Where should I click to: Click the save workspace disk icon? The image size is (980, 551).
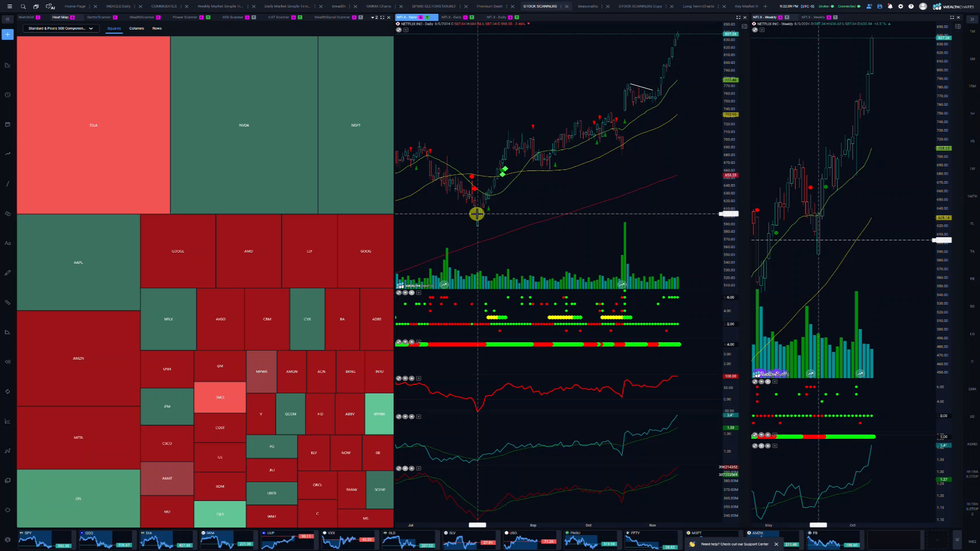point(879,7)
